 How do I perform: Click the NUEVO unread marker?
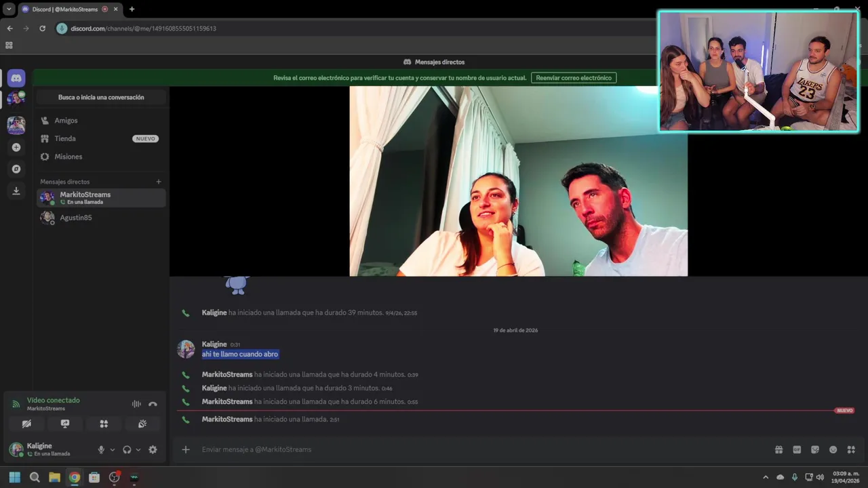tap(844, 411)
